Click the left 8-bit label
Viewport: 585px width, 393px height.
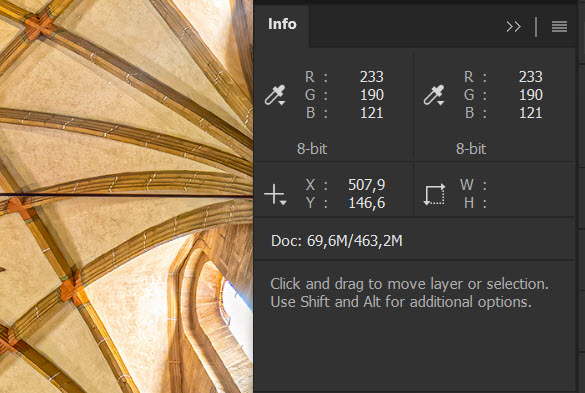[312, 149]
